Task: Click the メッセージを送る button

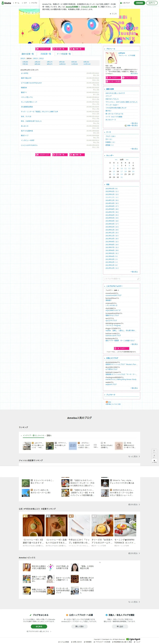Action: point(113,81)
